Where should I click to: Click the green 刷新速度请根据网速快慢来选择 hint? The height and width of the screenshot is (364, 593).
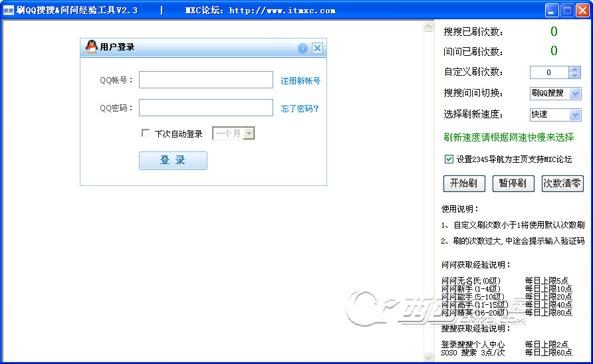[509, 137]
